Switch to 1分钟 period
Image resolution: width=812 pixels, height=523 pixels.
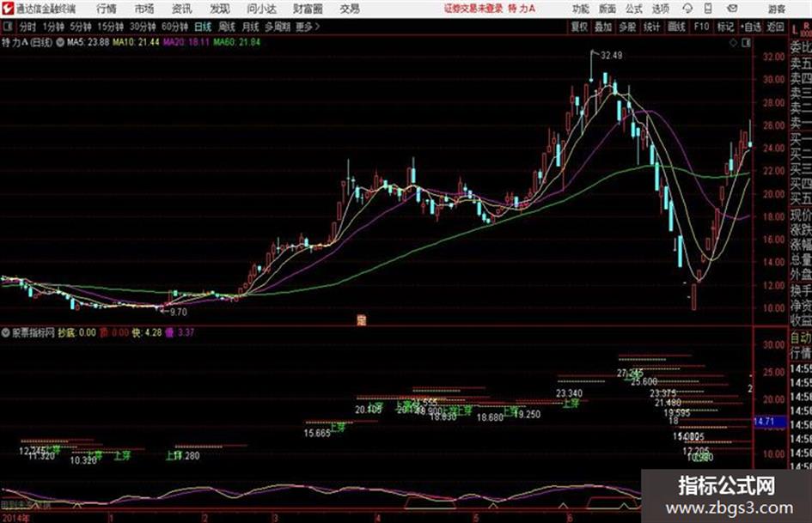[53, 27]
